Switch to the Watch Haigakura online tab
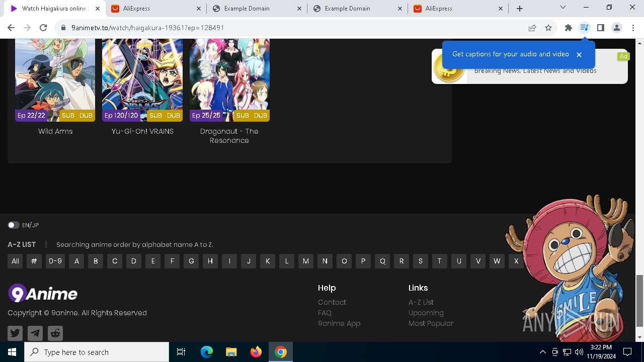The width and height of the screenshot is (644, 362). (54, 9)
